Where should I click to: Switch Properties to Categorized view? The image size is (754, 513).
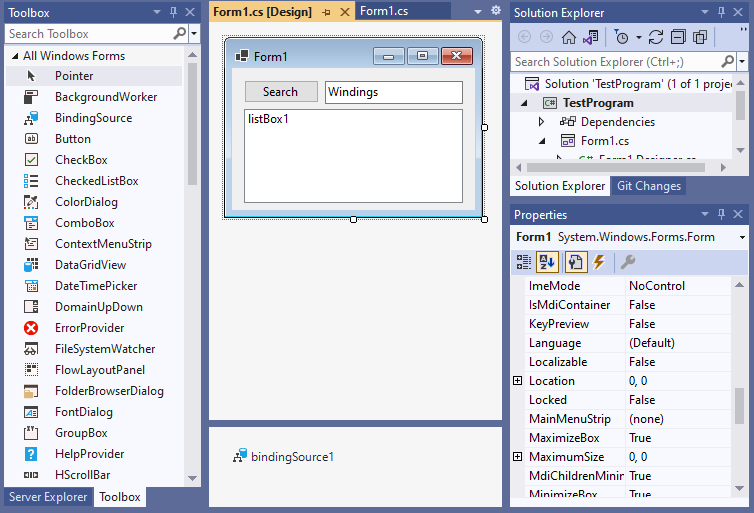pos(524,262)
